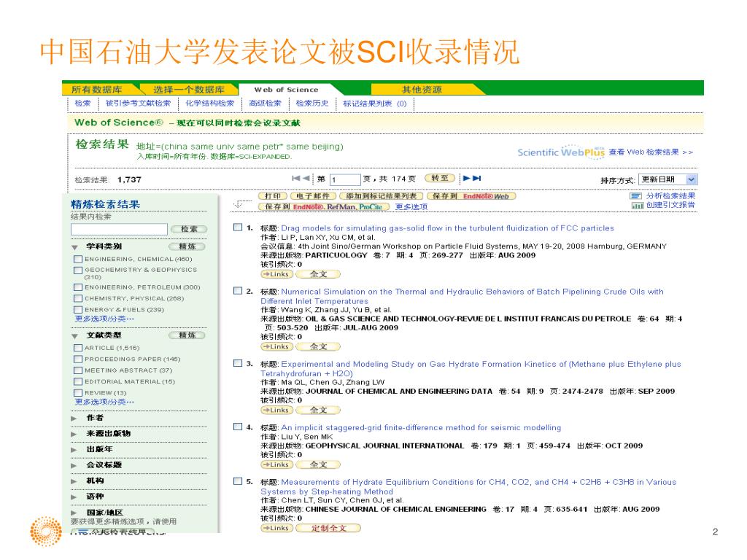Select the Web of Science tab
The height and width of the screenshot is (560, 747).
coord(286,89)
